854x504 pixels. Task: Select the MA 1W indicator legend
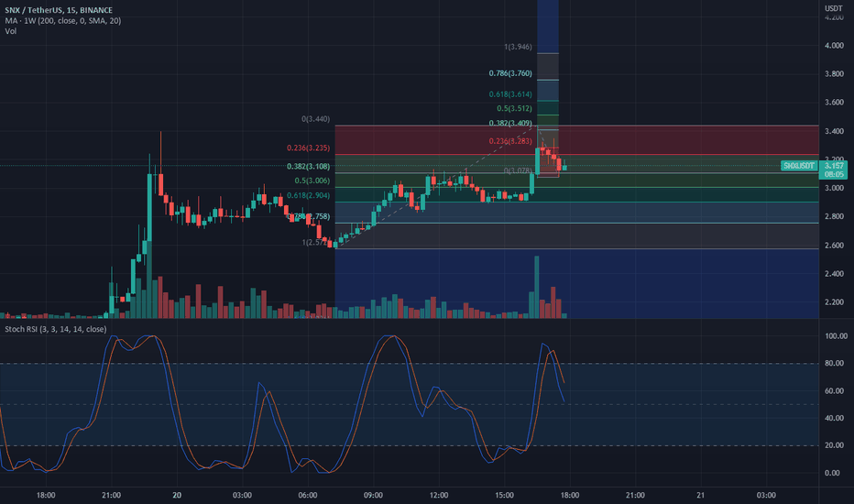[x=63, y=21]
